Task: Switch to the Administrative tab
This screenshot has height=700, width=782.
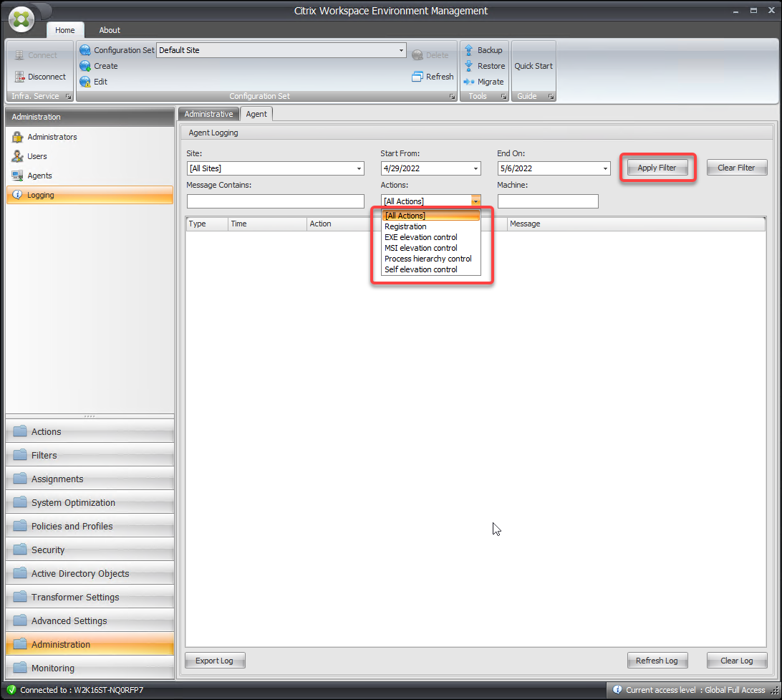Action: click(x=208, y=114)
